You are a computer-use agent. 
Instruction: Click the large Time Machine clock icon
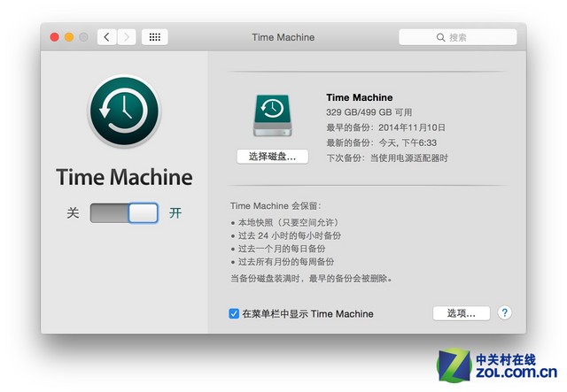tap(124, 111)
